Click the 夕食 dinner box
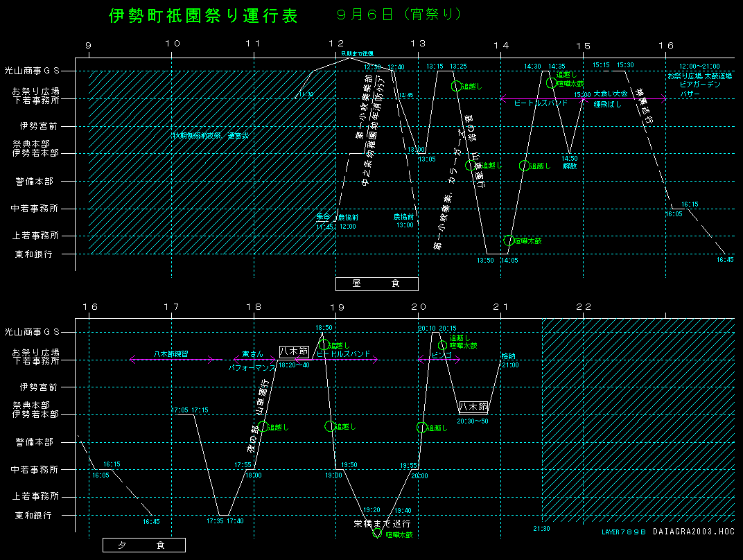 pos(143,545)
